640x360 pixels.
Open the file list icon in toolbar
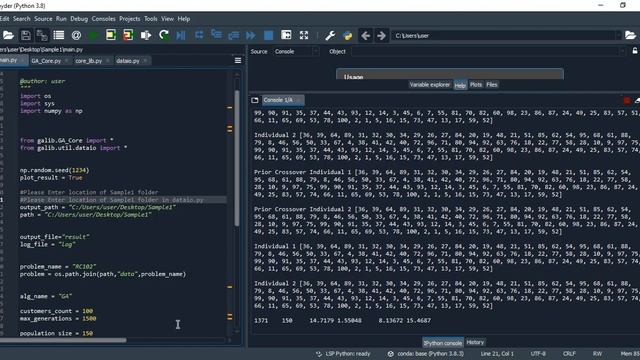point(59,36)
